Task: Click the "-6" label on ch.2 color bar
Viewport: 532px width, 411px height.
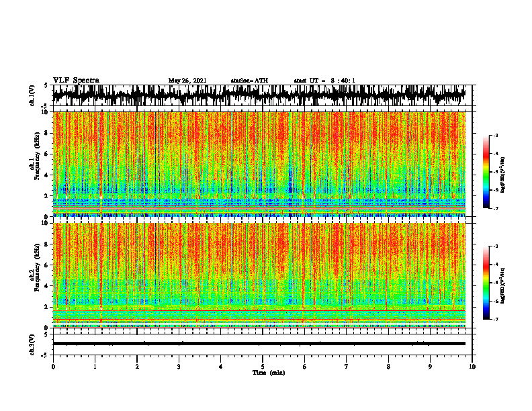Action: pyautogui.click(x=495, y=301)
